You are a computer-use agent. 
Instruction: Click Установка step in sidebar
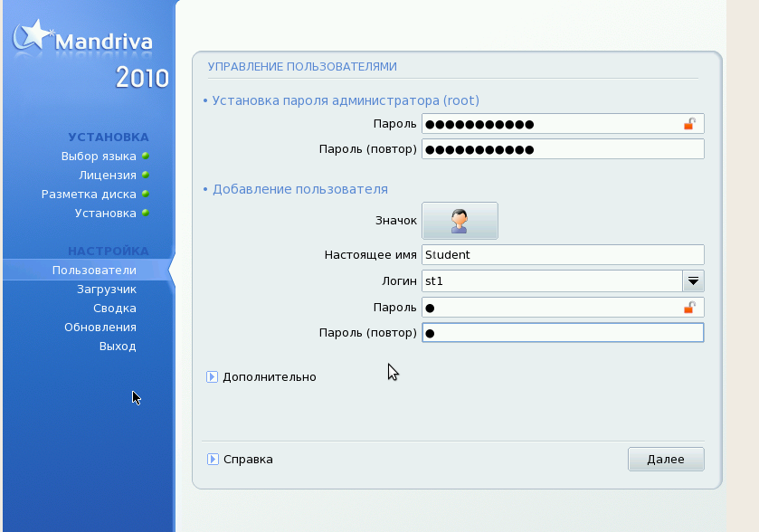(106, 213)
